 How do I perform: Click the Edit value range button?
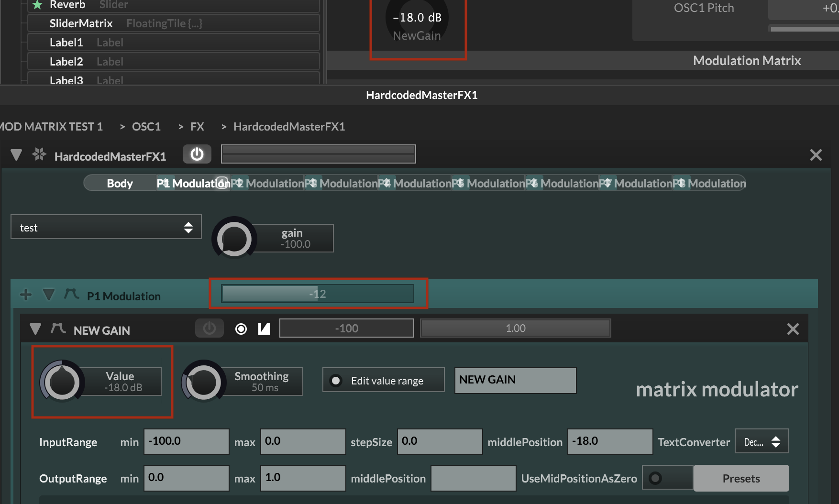tap(383, 380)
